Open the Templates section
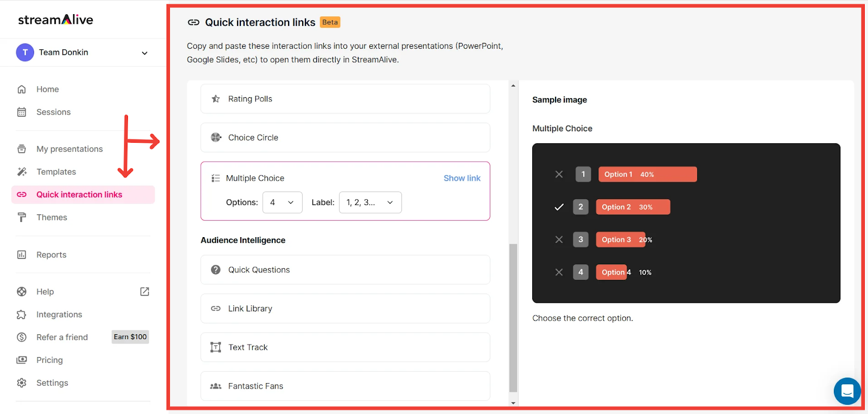This screenshot has width=868, height=414. pyautogui.click(x=56, y=172)
